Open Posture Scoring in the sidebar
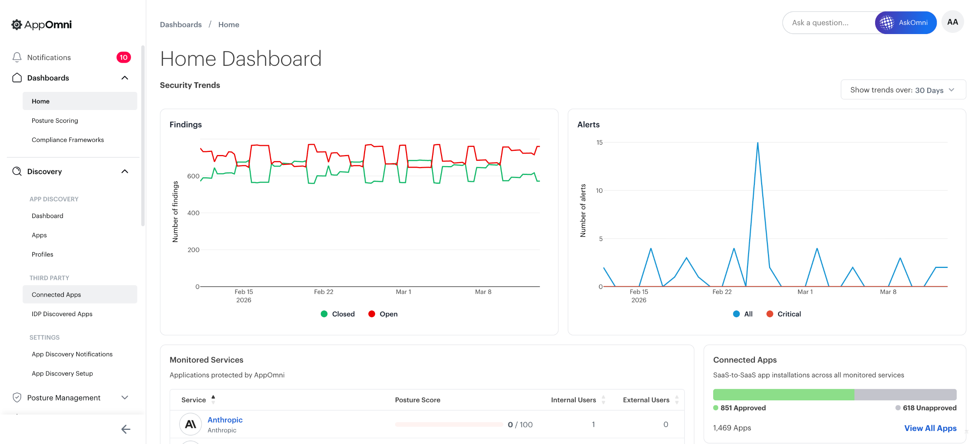 click(55, 121)
